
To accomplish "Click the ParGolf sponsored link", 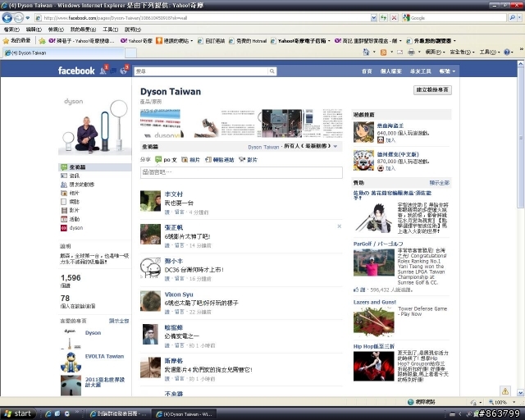I will (378, 244).
